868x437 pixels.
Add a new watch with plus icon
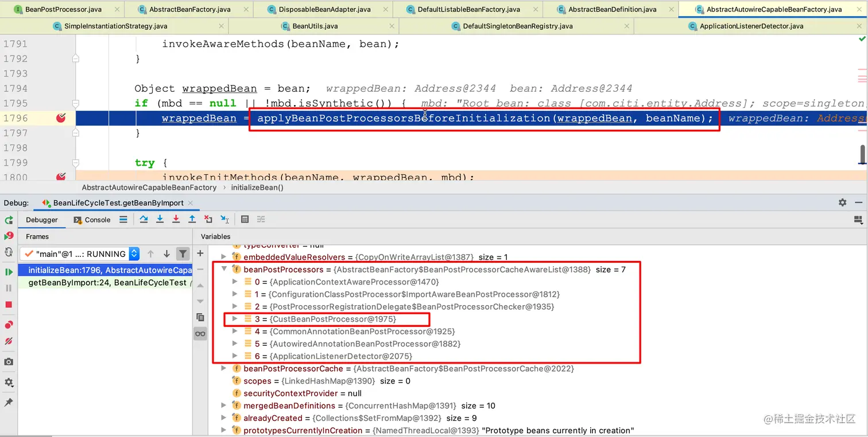pos(200,253)
